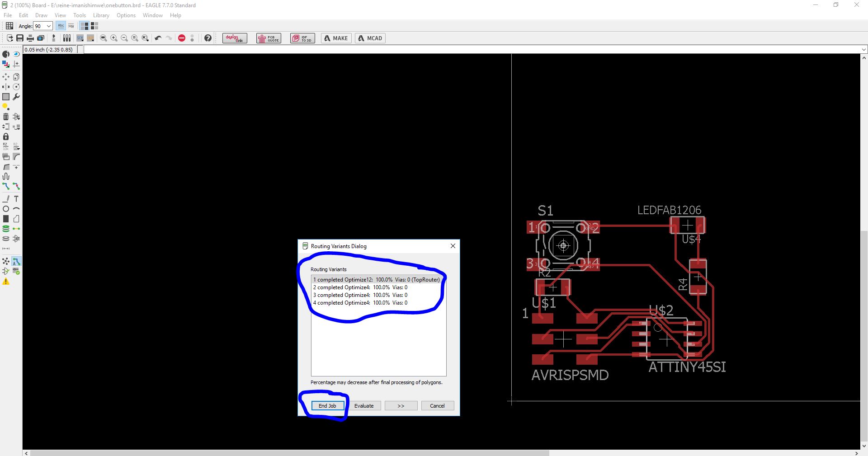Open the SCR script dropdown

point(80,38)
